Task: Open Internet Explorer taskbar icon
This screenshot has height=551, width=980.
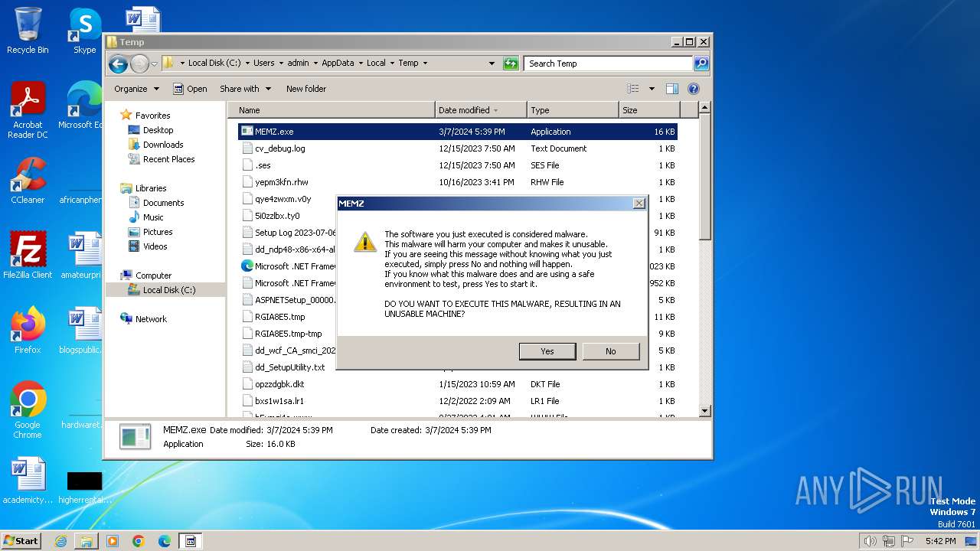Action: tap(60, 541)
